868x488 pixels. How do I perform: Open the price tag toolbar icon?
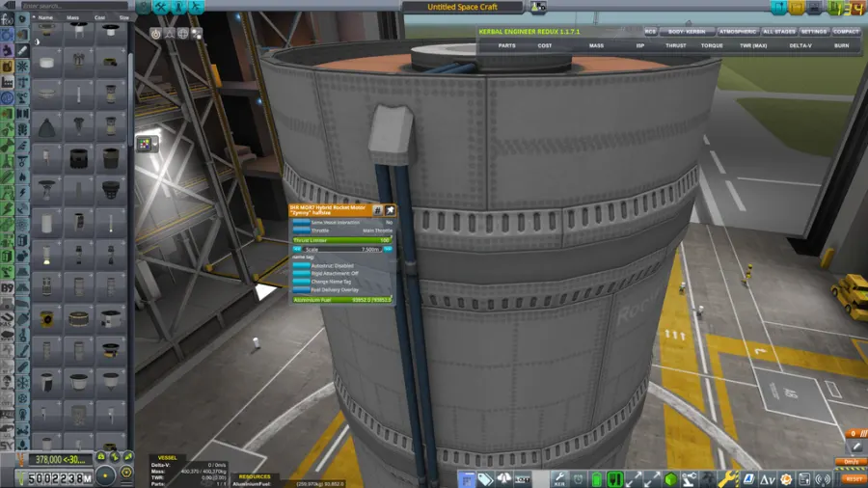pyautogui.click(x=485, y=479)
